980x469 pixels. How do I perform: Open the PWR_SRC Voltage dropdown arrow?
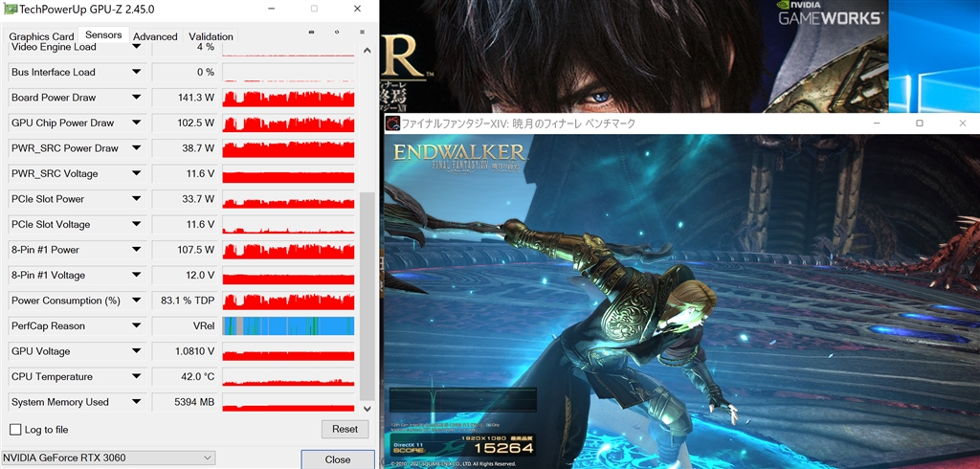136,173
